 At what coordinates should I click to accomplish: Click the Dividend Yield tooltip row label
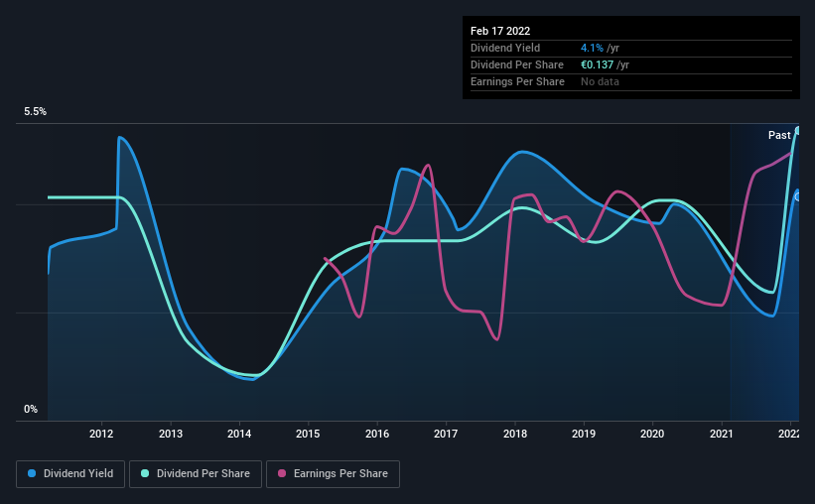(x=505, y=48)
